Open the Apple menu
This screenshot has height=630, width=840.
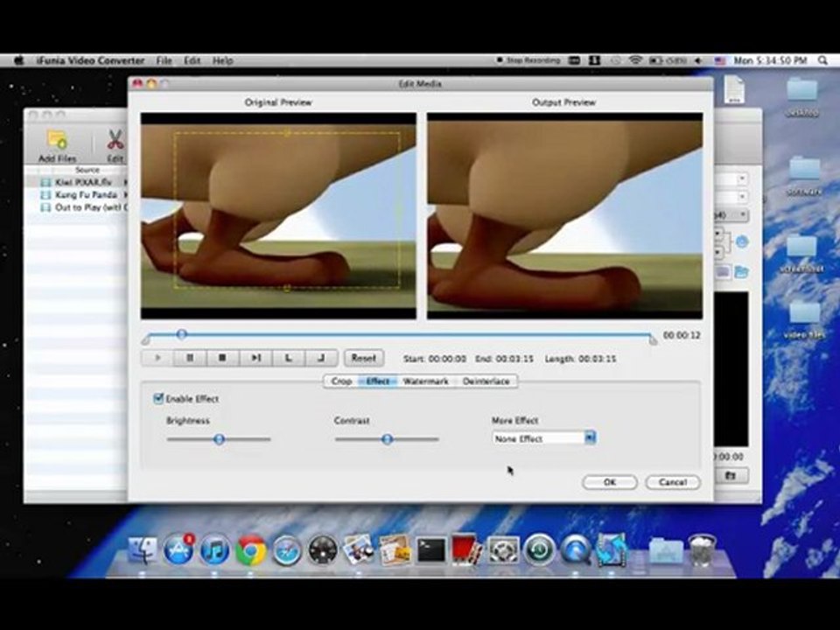point(18,60)
